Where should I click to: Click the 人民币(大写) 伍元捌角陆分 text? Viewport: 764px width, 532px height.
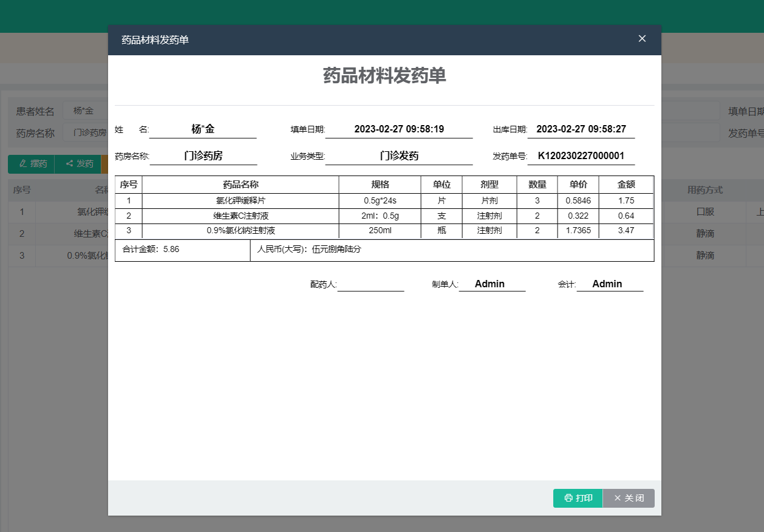click(x=309, y=249)
